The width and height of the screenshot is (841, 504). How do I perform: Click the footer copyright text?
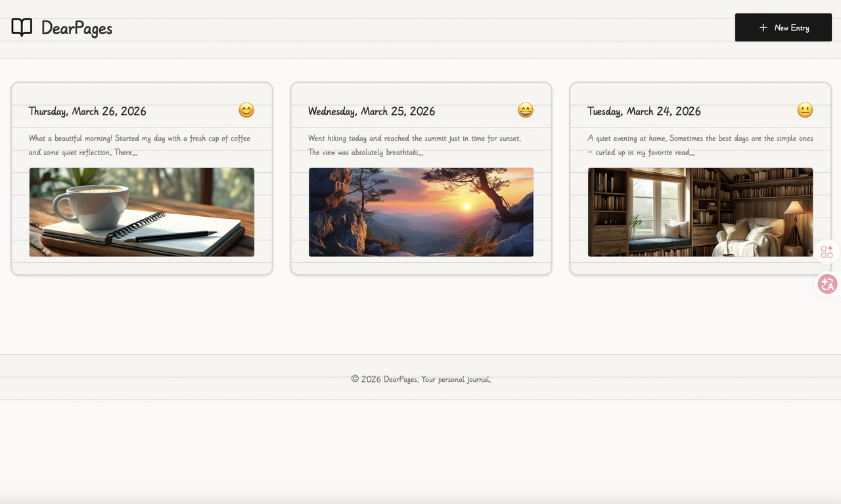420,379
